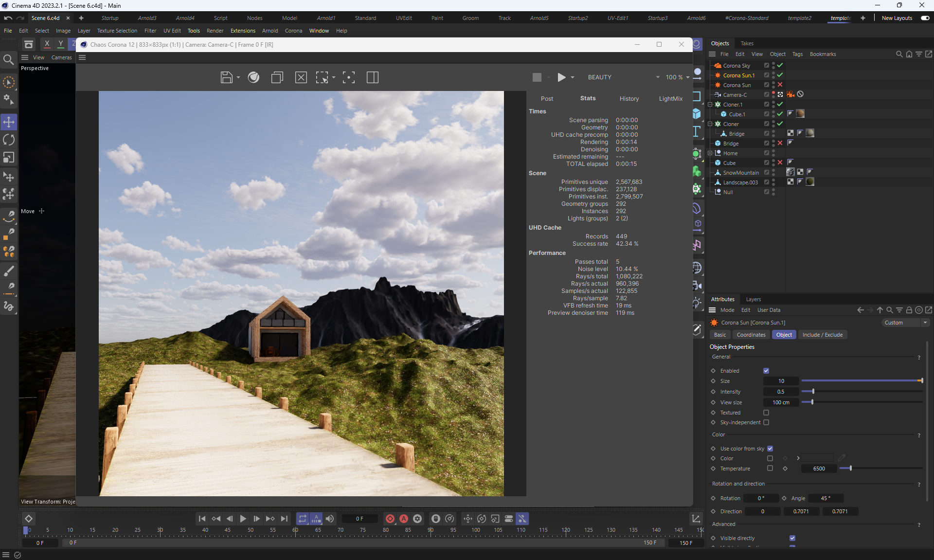Image resolution: width=934 pixels, height=560 pixels.
Task: Toggle side-by-side comparison icon in VFB
Action: pyautogui.click(x=373, y=77)
